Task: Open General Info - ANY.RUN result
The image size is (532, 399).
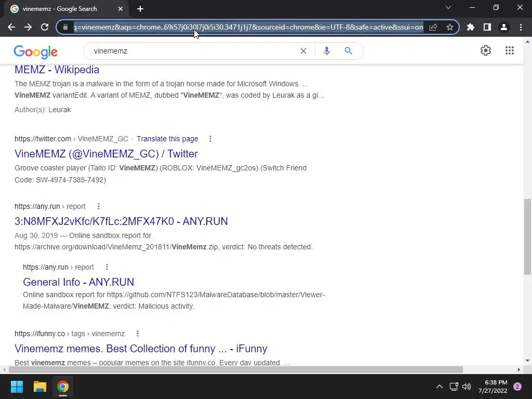Action: 78,282
